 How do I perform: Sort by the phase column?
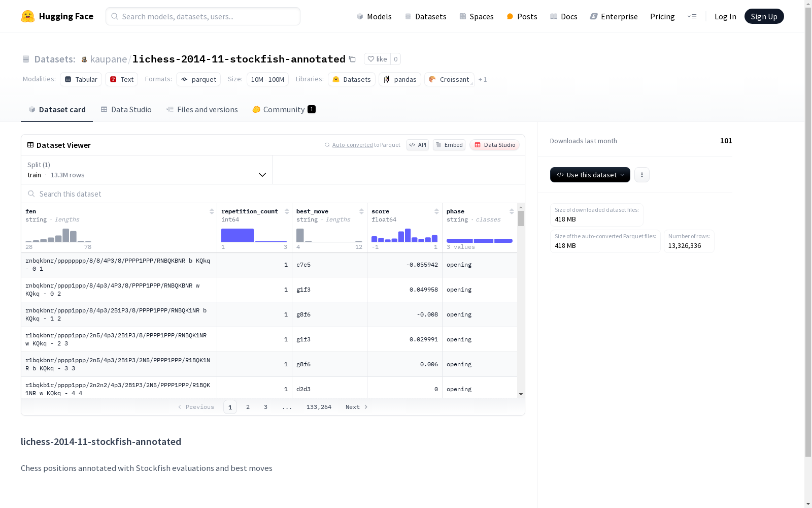[512, 211]
